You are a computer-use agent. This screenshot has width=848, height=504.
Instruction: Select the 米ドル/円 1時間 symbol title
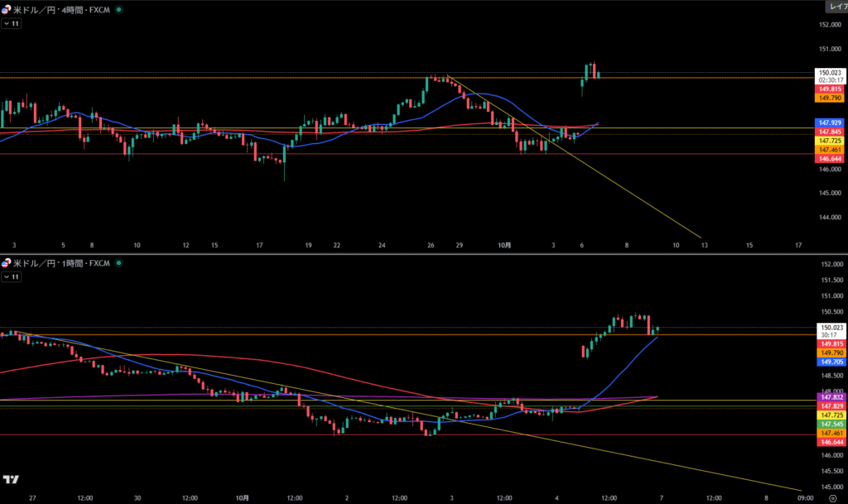[60, 263]
